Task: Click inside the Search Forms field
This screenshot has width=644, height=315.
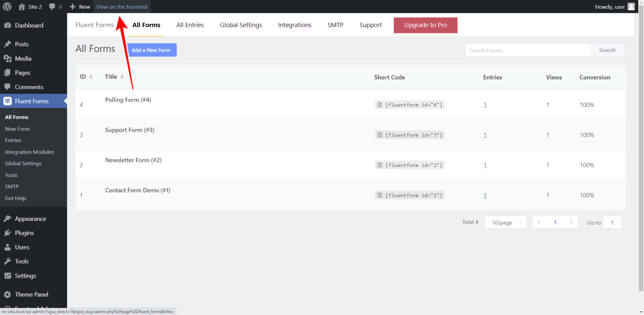Action: pos(527,50)
